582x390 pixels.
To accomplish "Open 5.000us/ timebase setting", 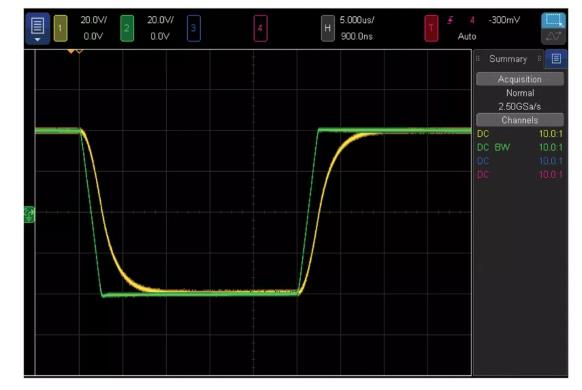I will click(357, 20).
